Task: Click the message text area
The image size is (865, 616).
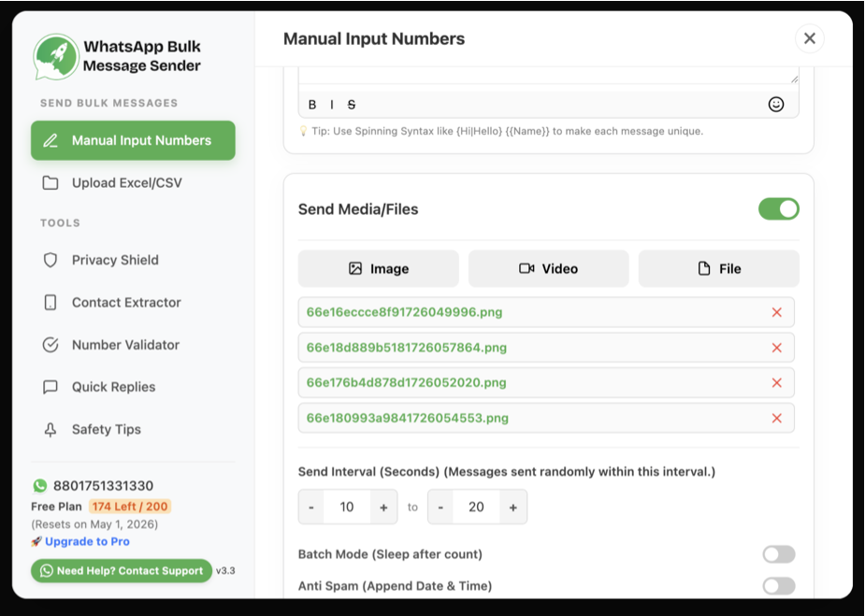Action: (x=548, y=76)
